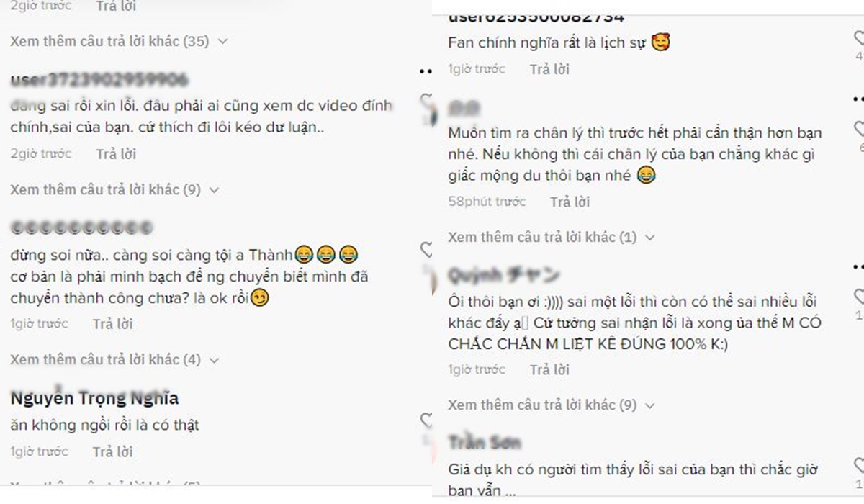Like Quỳnh's 'Ôi thôi bạn ơi' comment

click(x=858, y=296)
